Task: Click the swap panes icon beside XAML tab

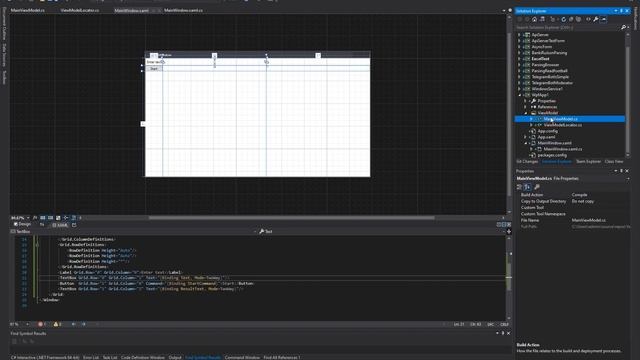Action: (42, 224)
